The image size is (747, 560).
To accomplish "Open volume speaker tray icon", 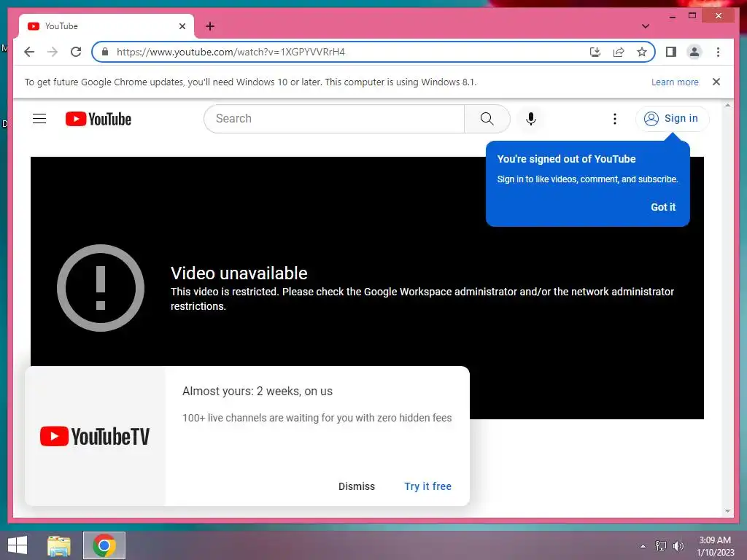I will coord(678,546).
